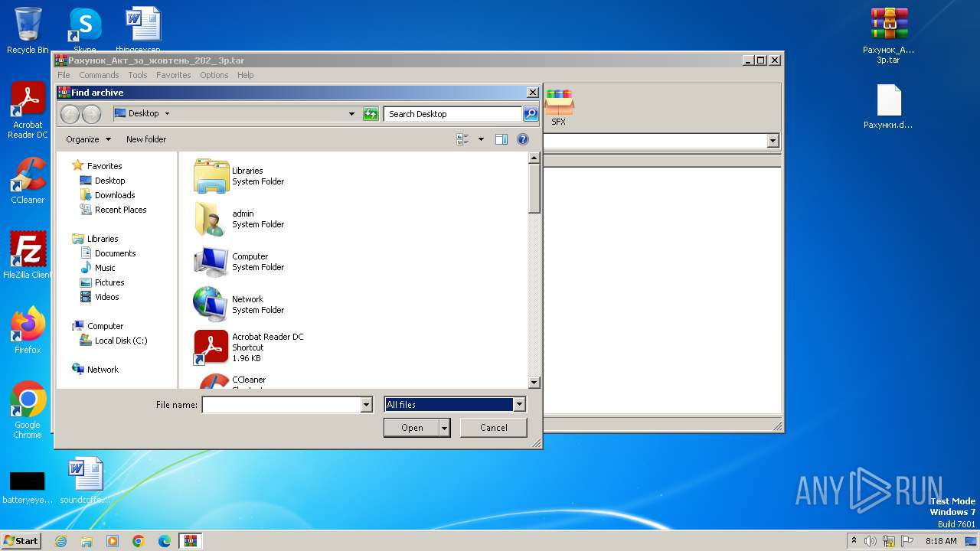This screenshot has width=980, height=551.
Task: Open CCleaner desktop shortcut
Action: tap(28, 181)
